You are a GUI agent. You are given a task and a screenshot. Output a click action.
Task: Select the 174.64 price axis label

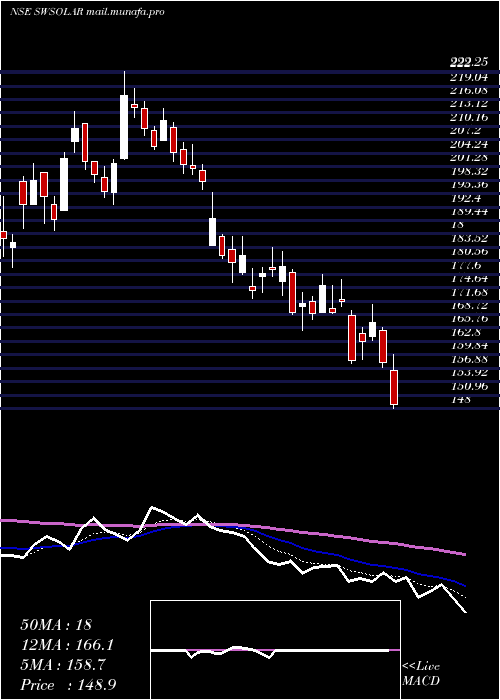pos(469,279)
